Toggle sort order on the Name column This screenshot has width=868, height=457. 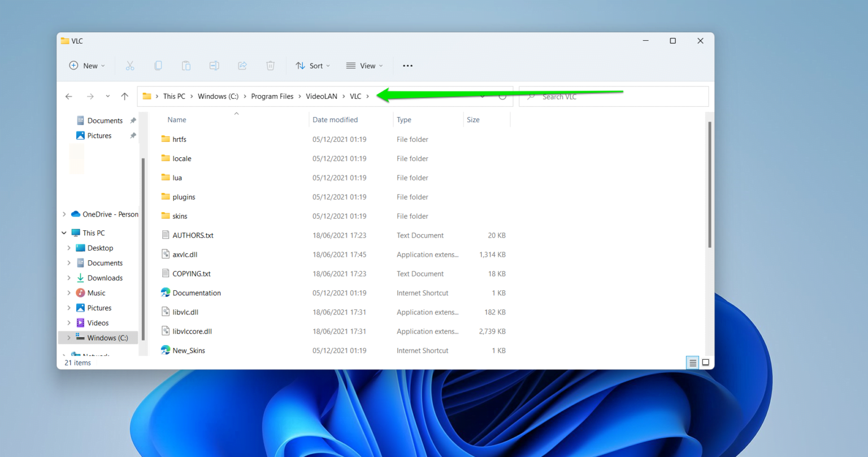(176, 119)
